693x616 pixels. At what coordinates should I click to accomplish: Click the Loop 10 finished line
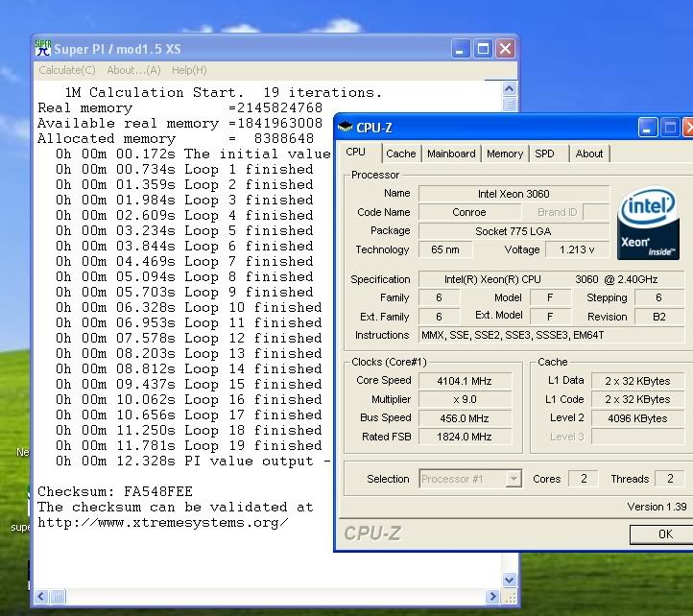pos(189,308)
